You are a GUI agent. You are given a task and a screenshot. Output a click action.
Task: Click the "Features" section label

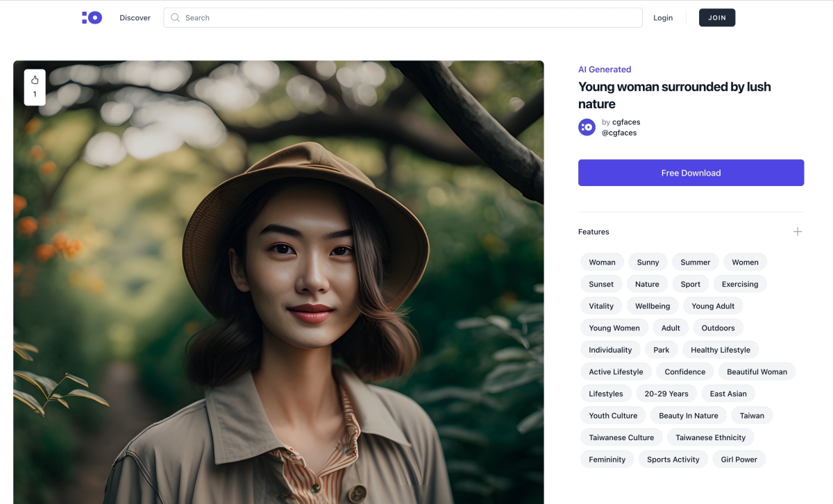tap(594, 232)
